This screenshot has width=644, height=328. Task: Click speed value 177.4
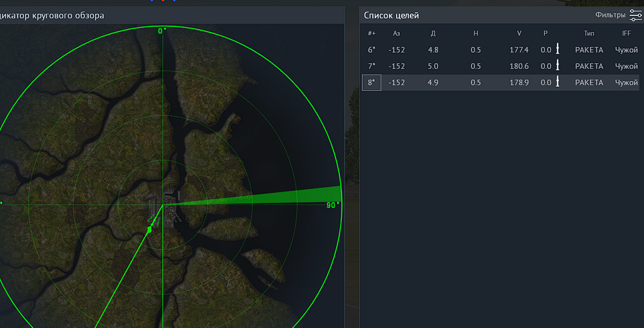pyautogui.click(x=519, y=50)
